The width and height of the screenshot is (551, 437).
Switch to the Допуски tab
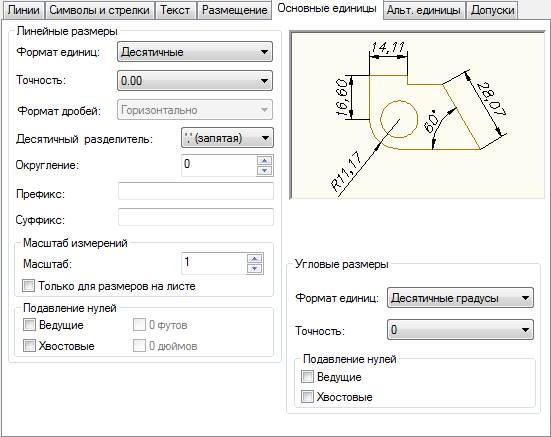493,11
